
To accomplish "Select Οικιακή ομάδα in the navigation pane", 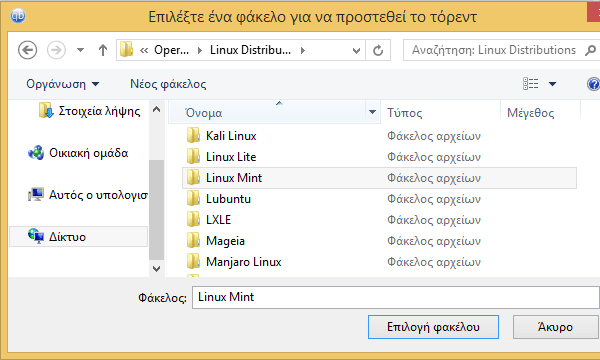I will 88,153.
